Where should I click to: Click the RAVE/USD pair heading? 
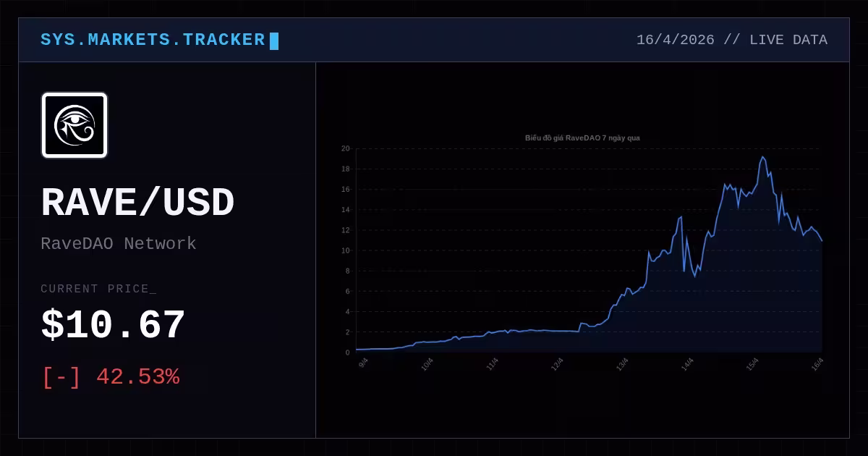[x=137, y=203]
